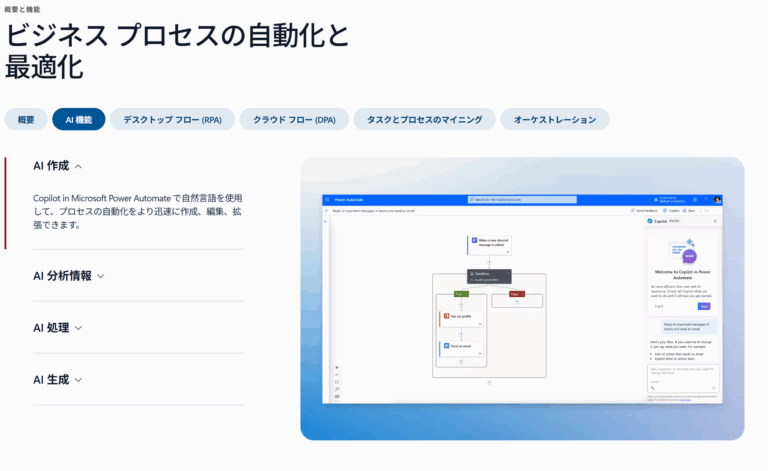Select the 'When a new channel message' trigger card
Image resolution: width=768 pixels, height=471 pixels.
[489, 245]
